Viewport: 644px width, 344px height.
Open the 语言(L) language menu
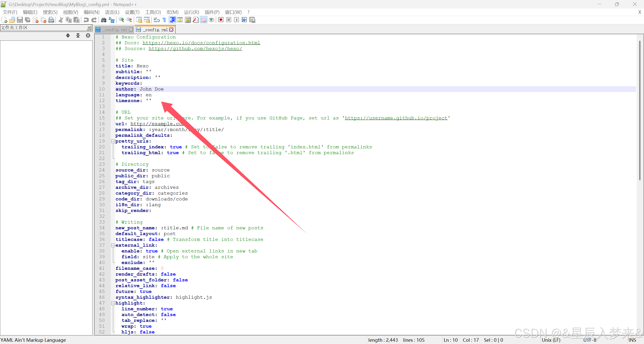click(112, 12)
